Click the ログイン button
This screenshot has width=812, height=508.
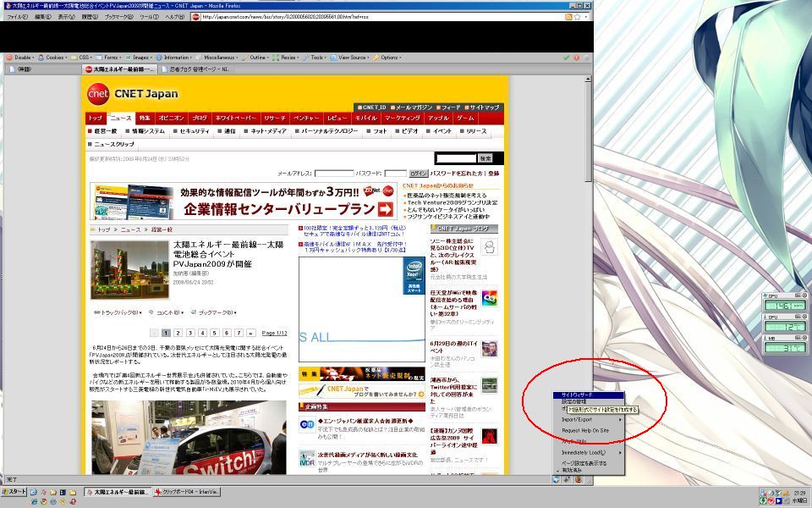point(419,174)
